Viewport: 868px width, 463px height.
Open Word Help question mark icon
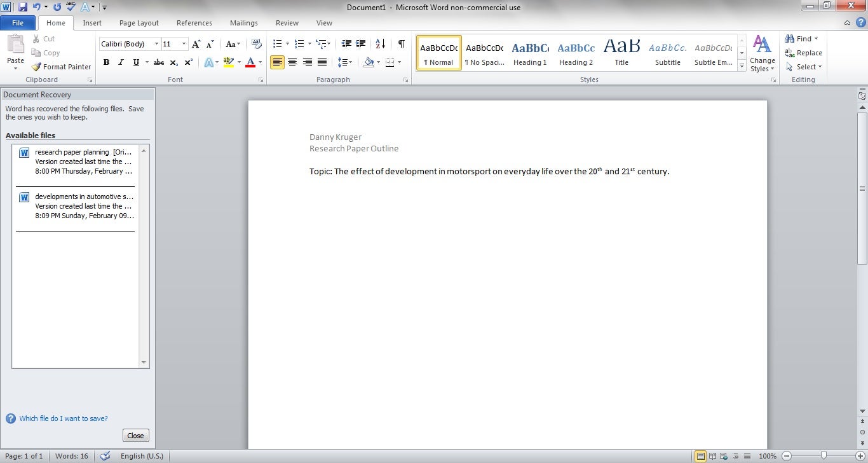click(x=860, y=22)
